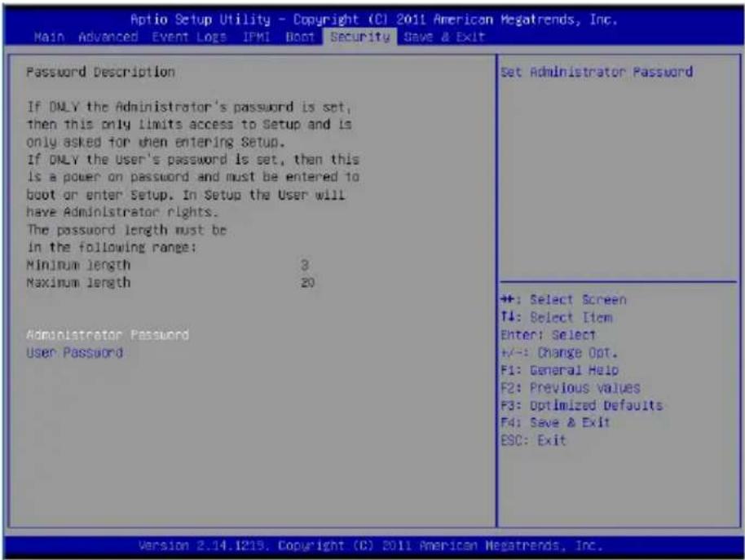The height and width of the screenshot is (560, 745).
Task: Click 'is a power on password' line
Action: (x=193, y=177)
